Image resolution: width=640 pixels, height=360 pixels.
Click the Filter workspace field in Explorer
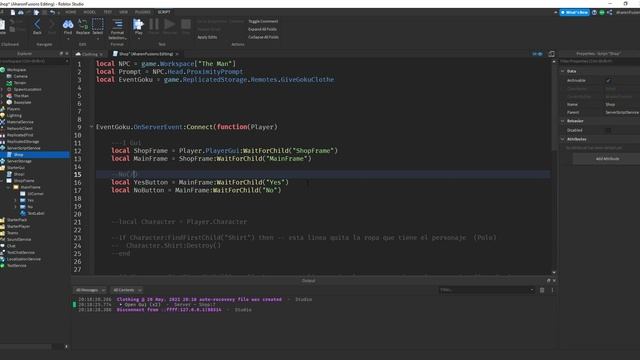(34, 61)
